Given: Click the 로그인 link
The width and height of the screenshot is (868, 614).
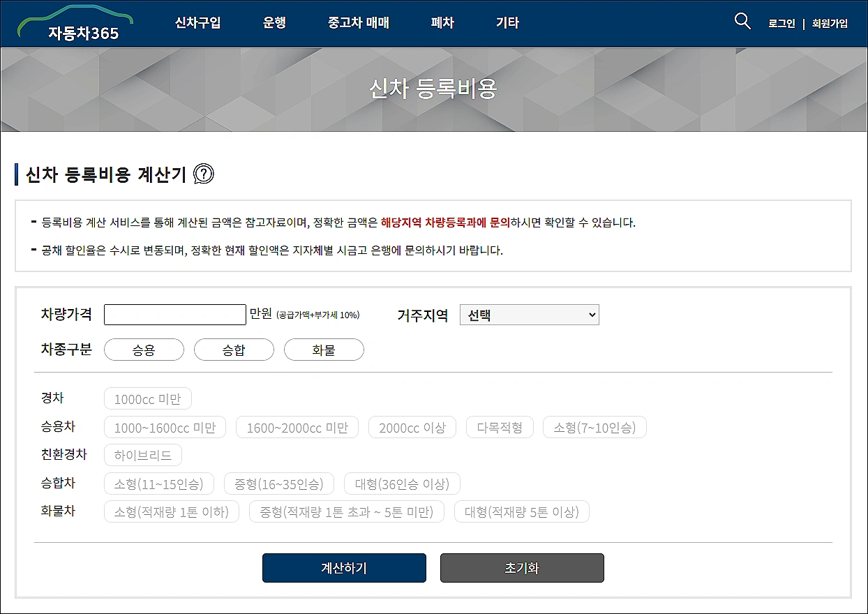Looking at the screenshot, I should pyautogui.click(x=781, y=22).
